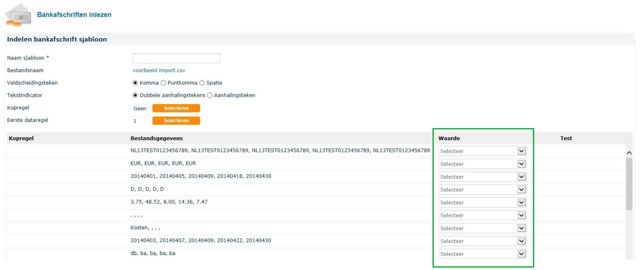Expand Waarde dropdown for the db, ba row
This screenshot has height=270, width=644.
(x=482, y=254)
